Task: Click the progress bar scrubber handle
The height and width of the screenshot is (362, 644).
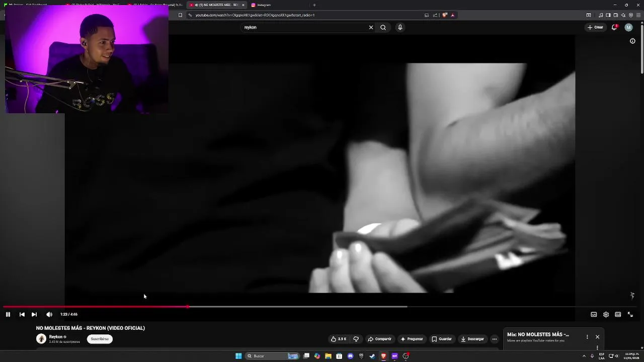Action: 188,306
